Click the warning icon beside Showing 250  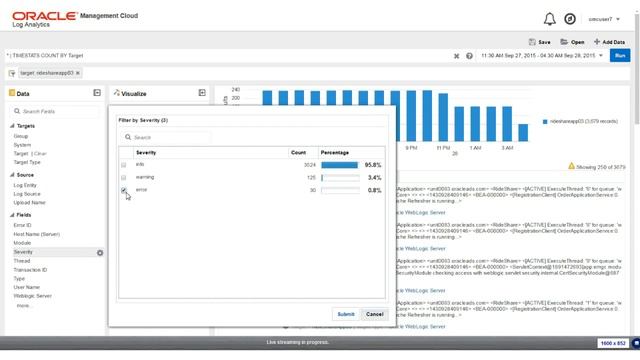(571, 166)
